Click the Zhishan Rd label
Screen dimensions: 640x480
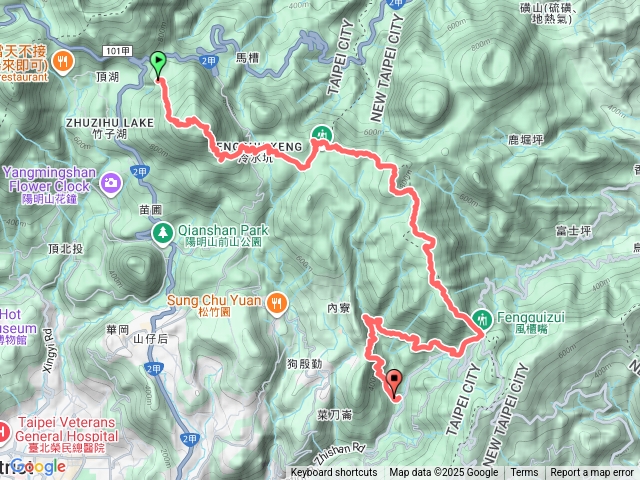340,453
